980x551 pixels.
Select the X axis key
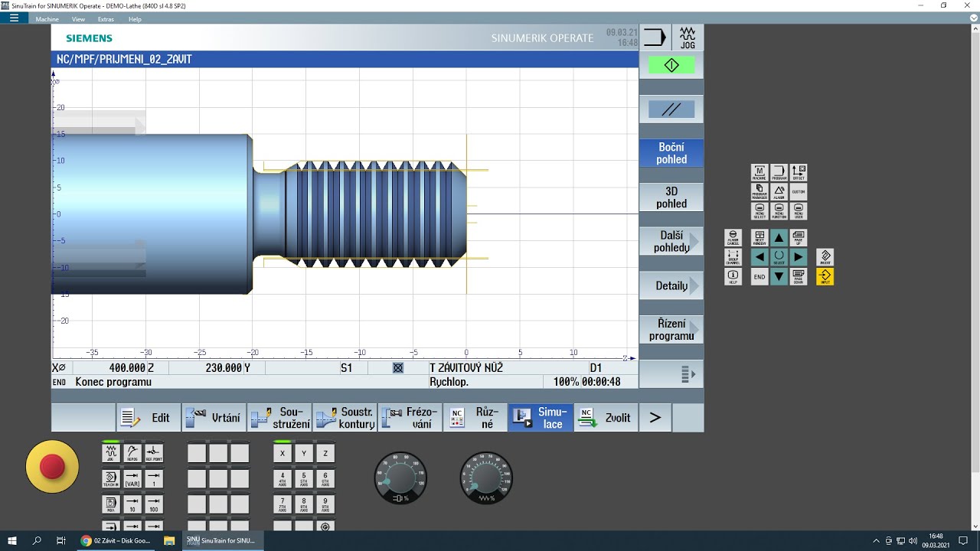coord(283,453)
